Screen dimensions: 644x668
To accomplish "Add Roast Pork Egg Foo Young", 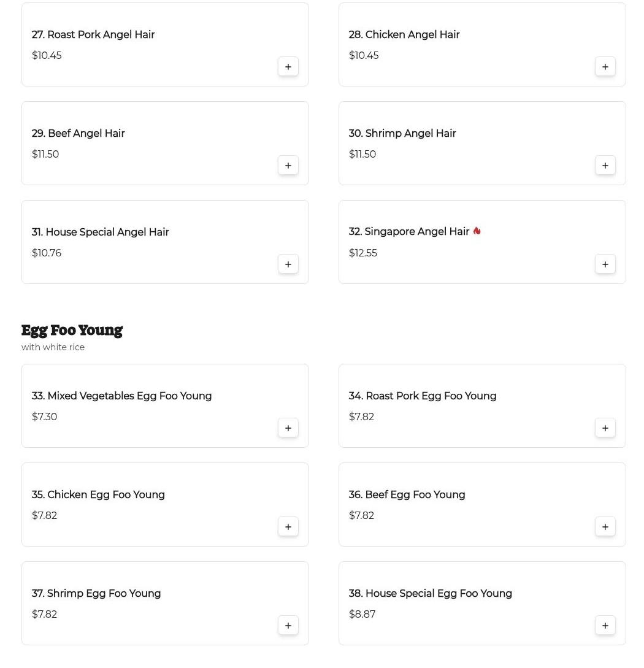I will click(x=605, y=428).
